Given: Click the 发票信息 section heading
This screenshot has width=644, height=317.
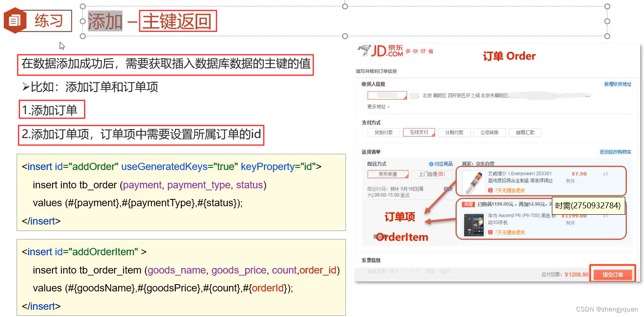Looking at the screenshot, I should pos(371,260).
